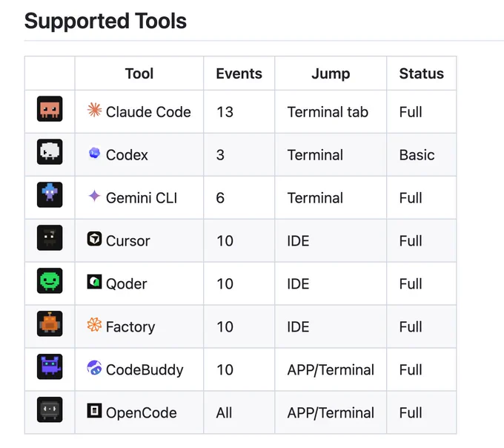Click the Claude Code pixel mascot thumbnail
Viewport: 504px width, 448px height.
(50, 109)
